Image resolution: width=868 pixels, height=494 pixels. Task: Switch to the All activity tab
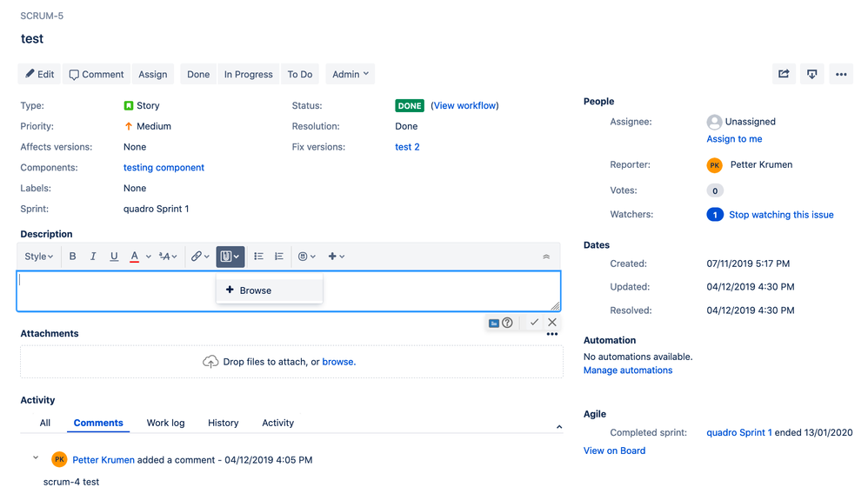pyautogui.click(x=45, y=423)
